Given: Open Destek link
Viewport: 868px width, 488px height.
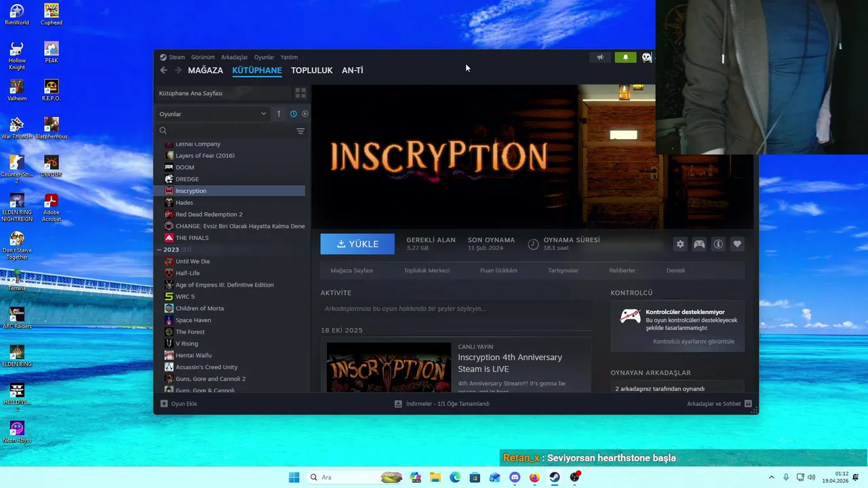Looking at the screenshot, I should 676,270.
